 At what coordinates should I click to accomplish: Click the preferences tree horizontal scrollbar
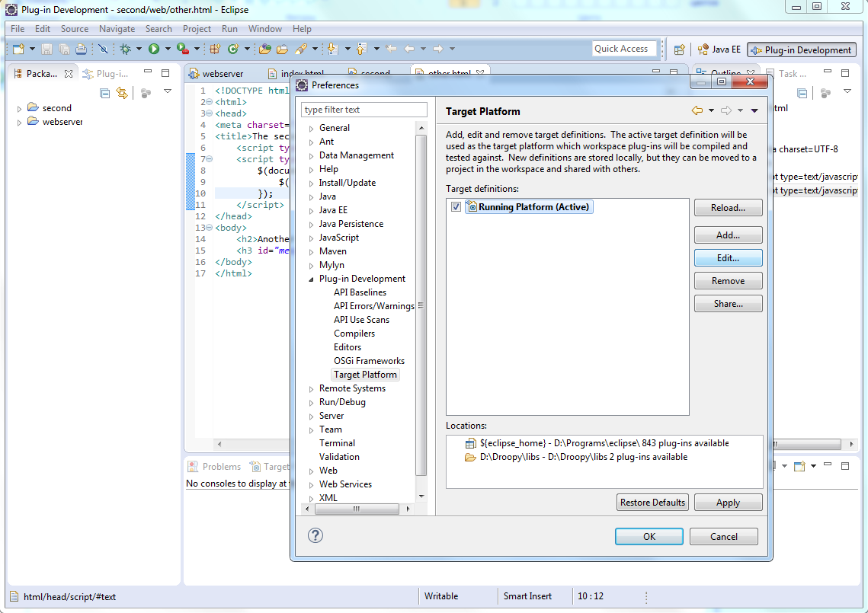click(x=357, y=509)
